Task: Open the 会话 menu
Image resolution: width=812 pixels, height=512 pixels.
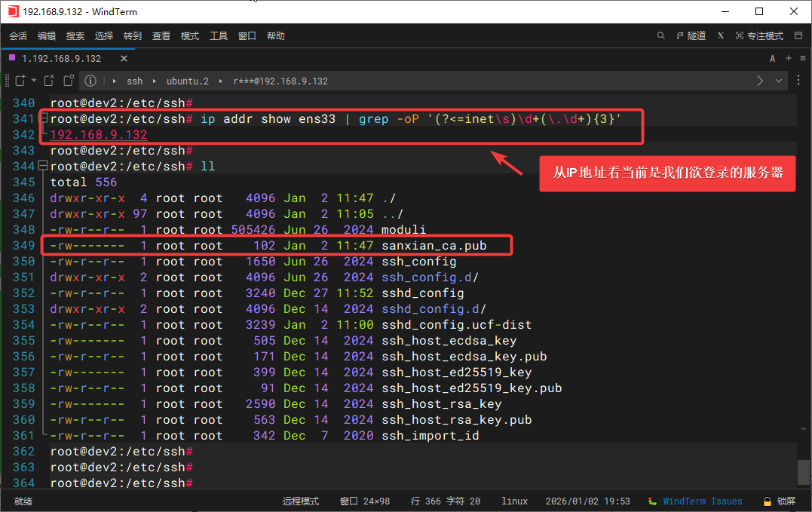Action: (x=18, y=35)
